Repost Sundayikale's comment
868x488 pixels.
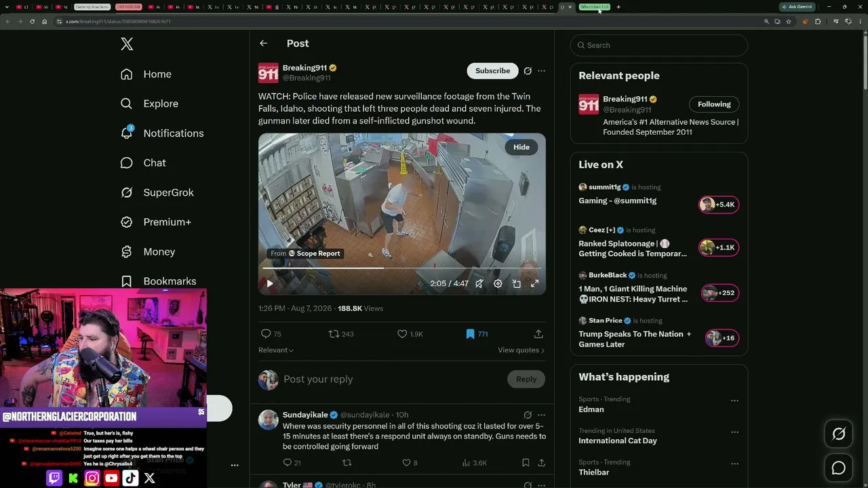click(347, 463)
